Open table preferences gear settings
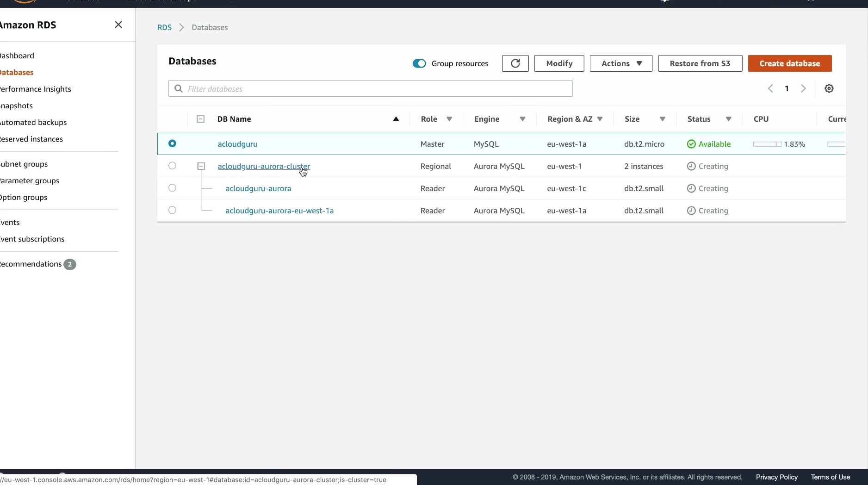The width and height of the screenshot is (868, 485). pyautogui.click(x=829, y=88)
